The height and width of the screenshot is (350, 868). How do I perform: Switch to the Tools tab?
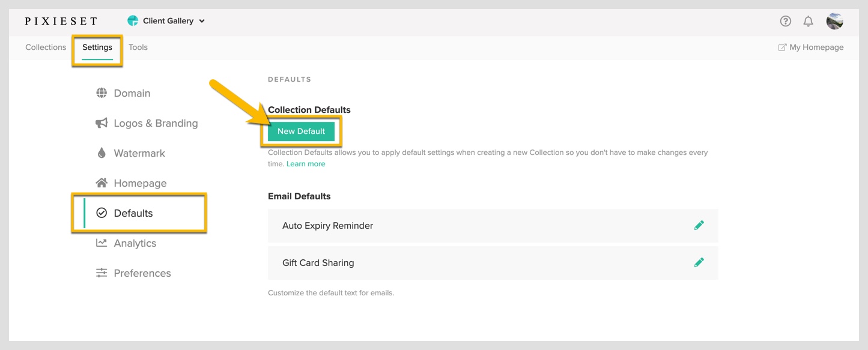tap(138, 47)
